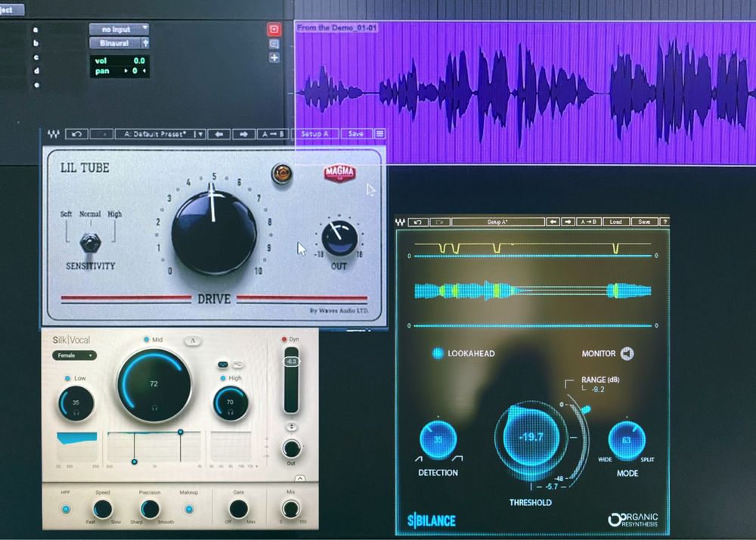Click the Range dB value -9.2 in Sibilance

click(598, 389)
